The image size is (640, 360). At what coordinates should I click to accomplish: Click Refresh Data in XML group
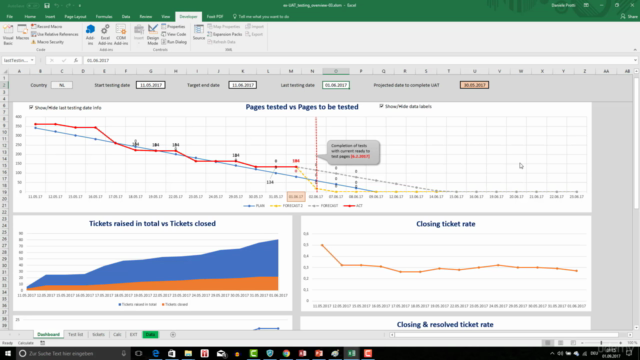click(x=222, y=42)
